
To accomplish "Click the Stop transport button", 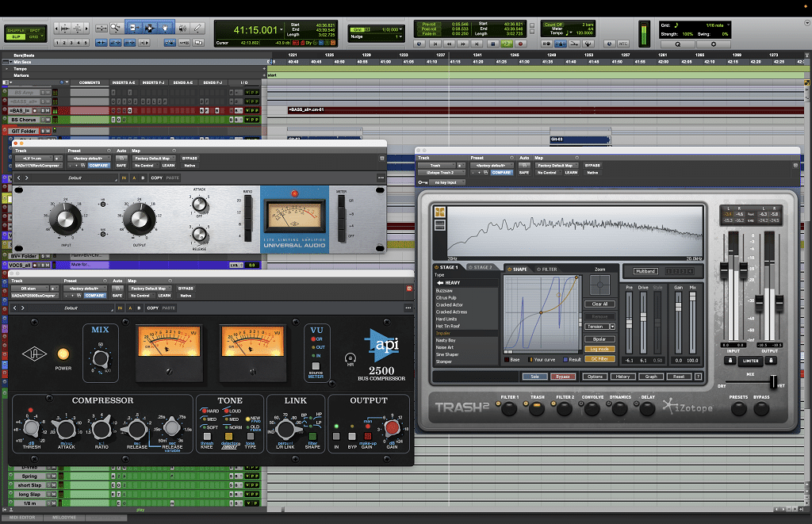I will 492,44.
